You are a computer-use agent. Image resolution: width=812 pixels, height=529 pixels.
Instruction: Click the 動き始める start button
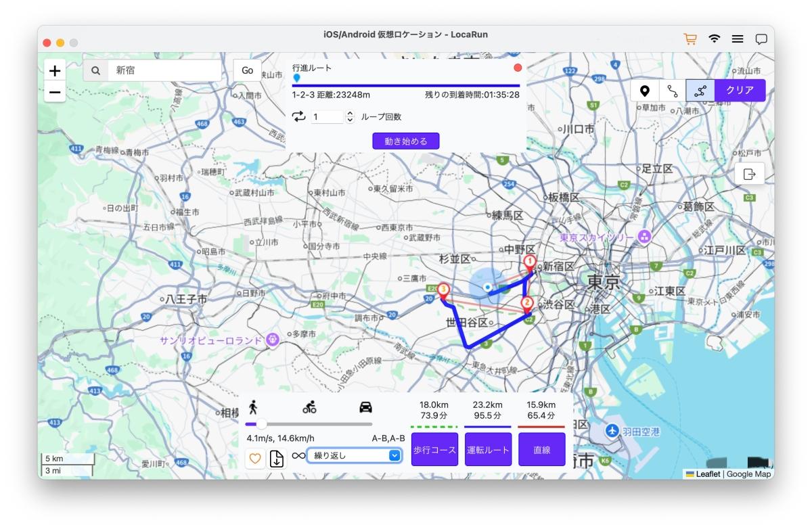coord(406,141)
